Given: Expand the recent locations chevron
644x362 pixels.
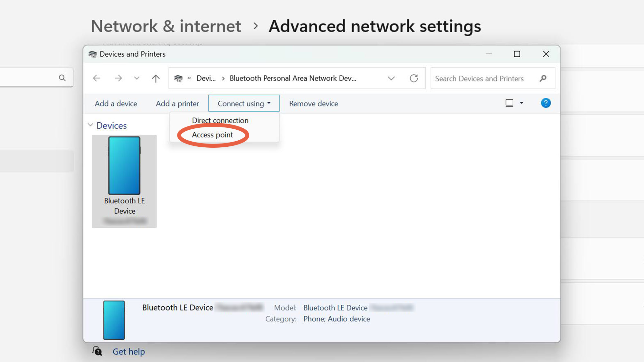Looking at the screenshot, I should pos(137,78).
